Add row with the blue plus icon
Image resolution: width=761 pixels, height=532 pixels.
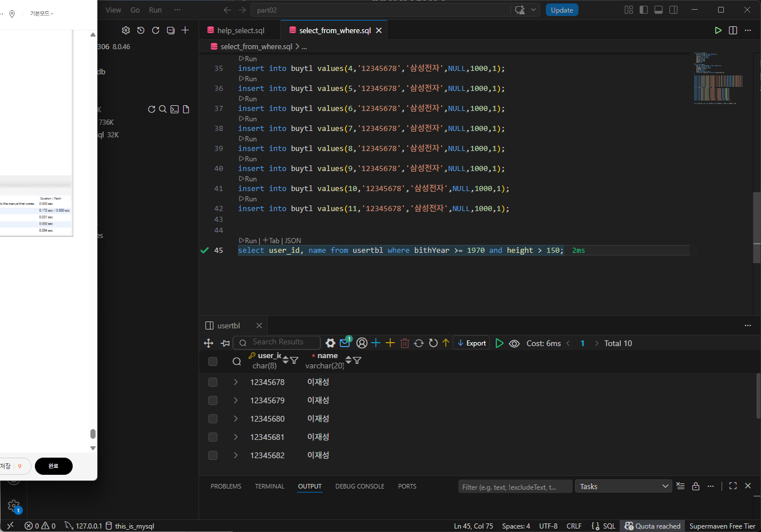pyautogui.click(x=376, y=343)
